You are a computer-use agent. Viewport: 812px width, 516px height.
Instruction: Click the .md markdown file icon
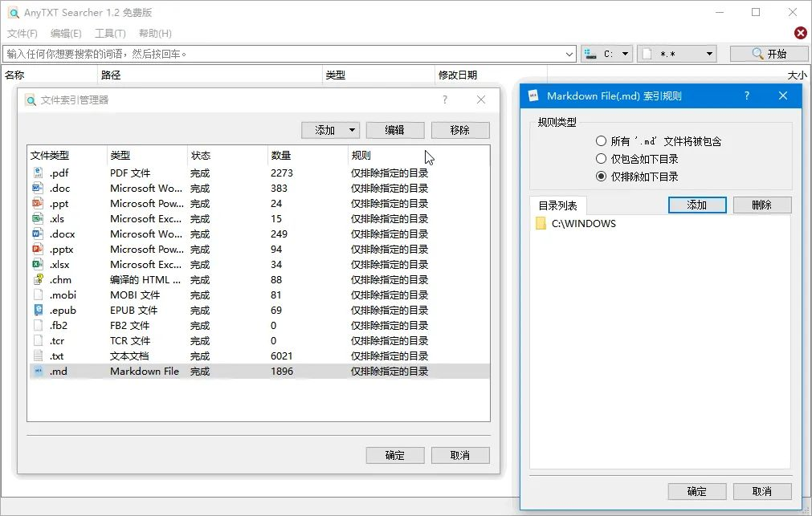click(x=38, y=371)
